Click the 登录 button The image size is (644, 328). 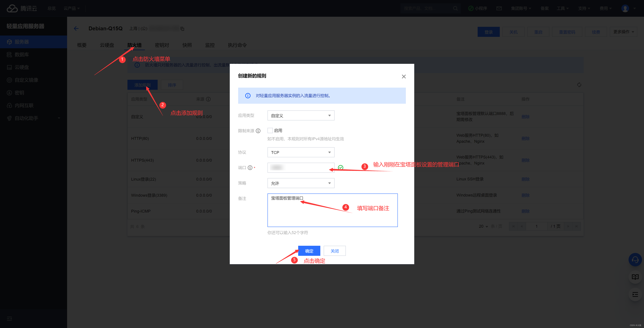[489, 32]
